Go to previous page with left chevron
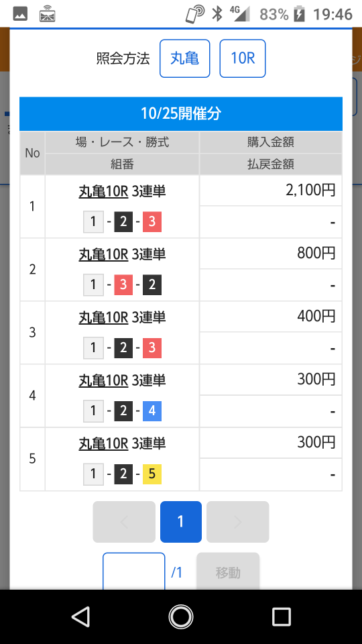Screen dimensions: 362x644 coord(124,522)
